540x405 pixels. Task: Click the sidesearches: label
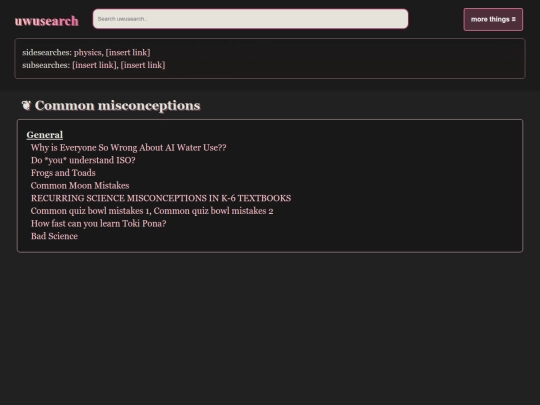click(x=47, y=52)
